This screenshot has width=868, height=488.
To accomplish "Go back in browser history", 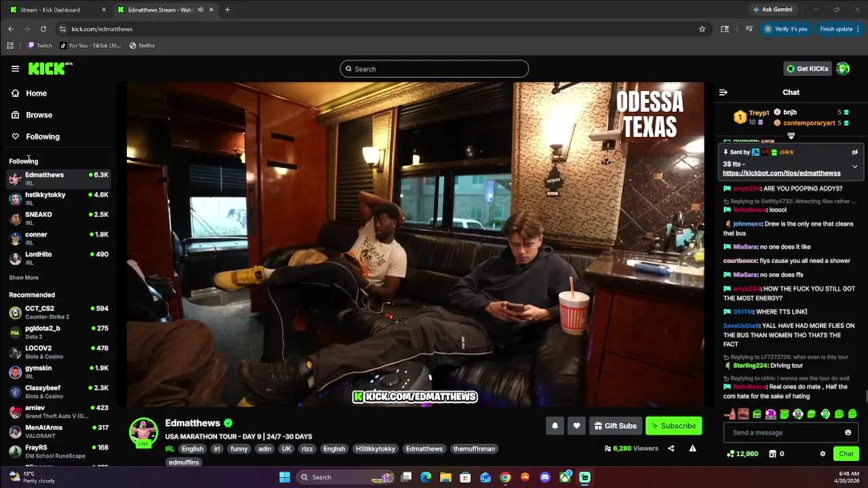I will 11,29.
